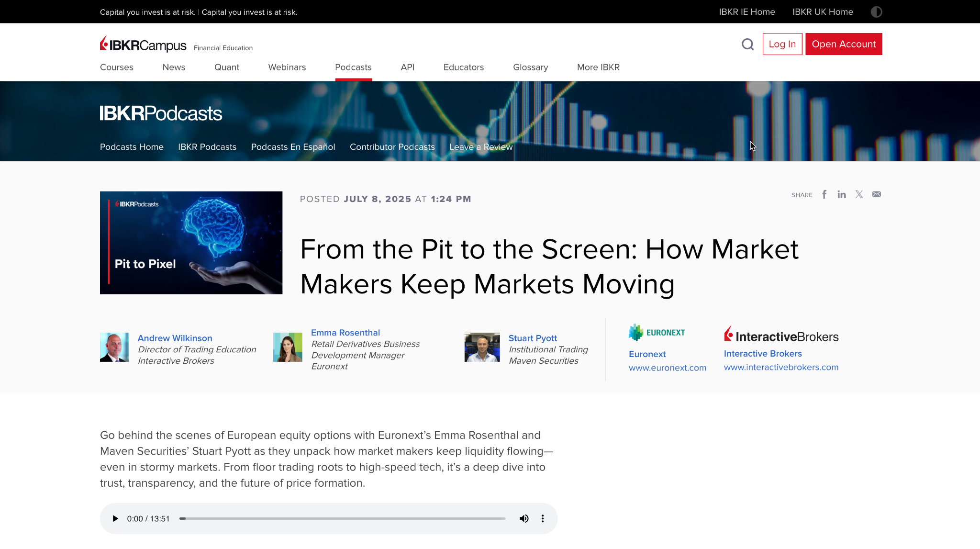980x549 pixels.
Task: Open Contributor Podcasts tab
Action: coord(392,147)
